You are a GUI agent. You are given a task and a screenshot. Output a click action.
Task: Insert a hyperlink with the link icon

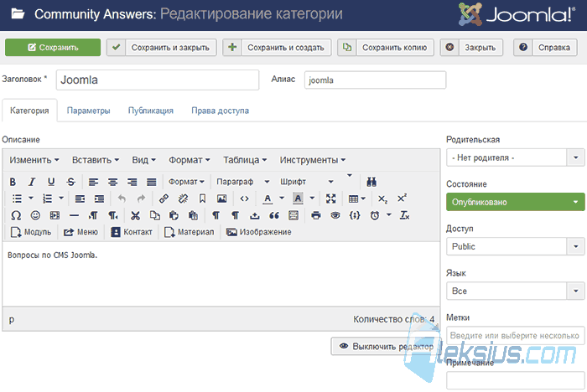(x=164, y=199)
